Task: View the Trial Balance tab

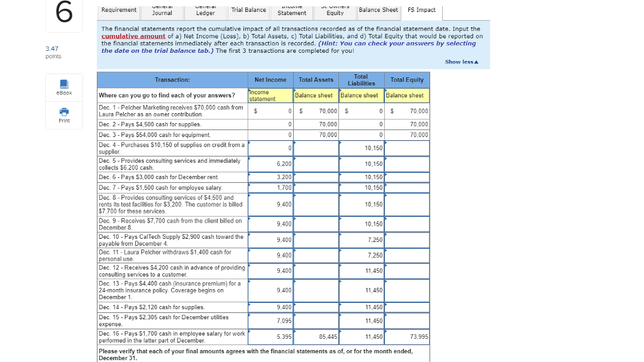Action: [248, 10]
